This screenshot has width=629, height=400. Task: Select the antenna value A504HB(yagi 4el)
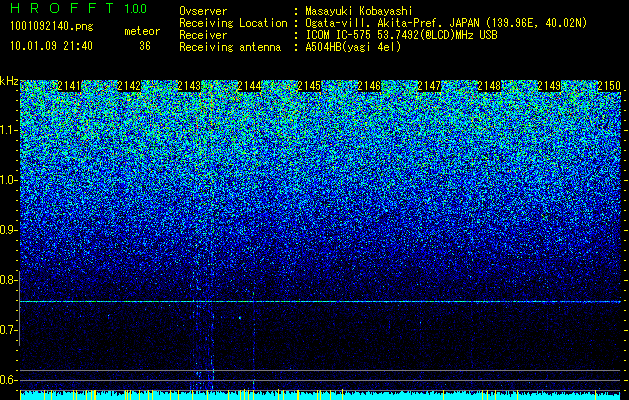[353, 47]
